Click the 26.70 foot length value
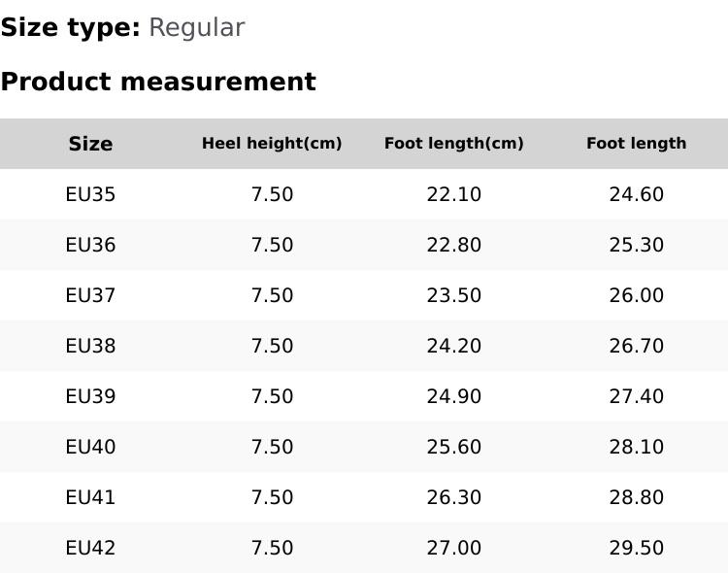Viewport: 728px width, 573px height. pos(636,346)
